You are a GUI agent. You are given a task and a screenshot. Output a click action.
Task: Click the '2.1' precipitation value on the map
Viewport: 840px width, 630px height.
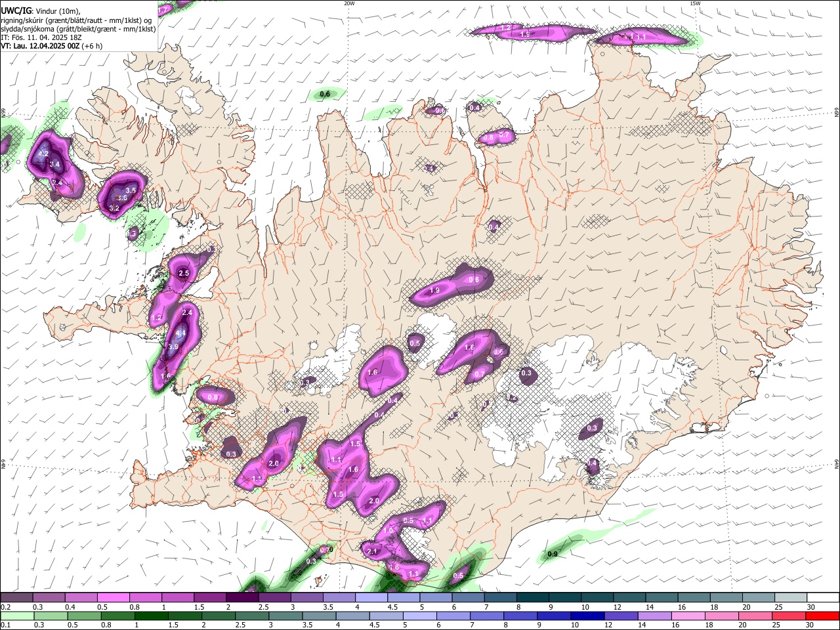[372, 552]
